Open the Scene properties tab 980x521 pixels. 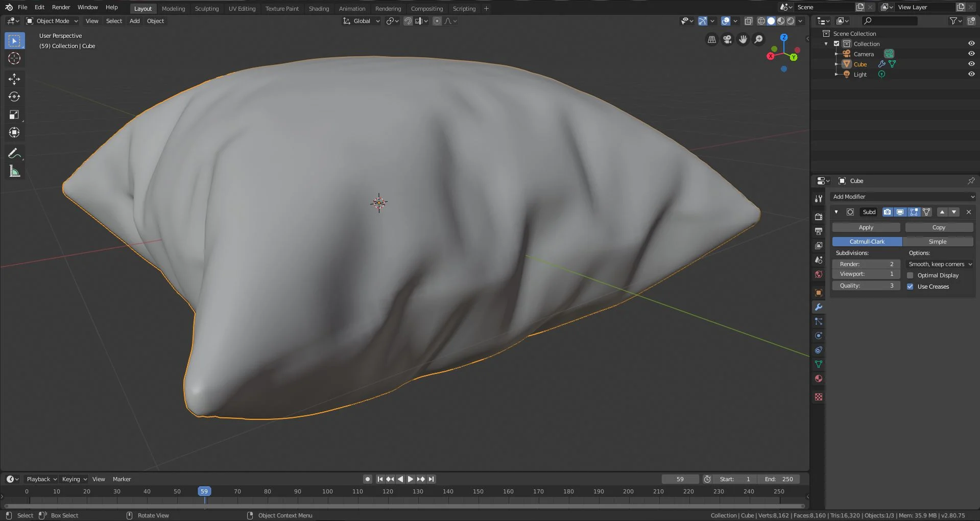(819, 259)
